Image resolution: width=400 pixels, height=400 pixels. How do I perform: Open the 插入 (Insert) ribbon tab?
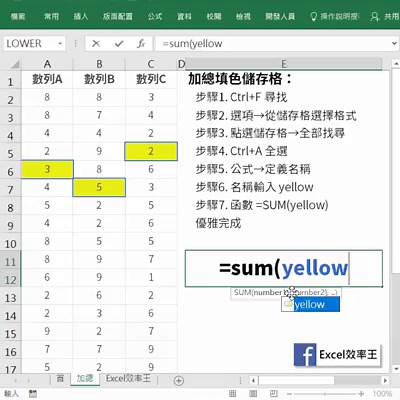(81, 16)
